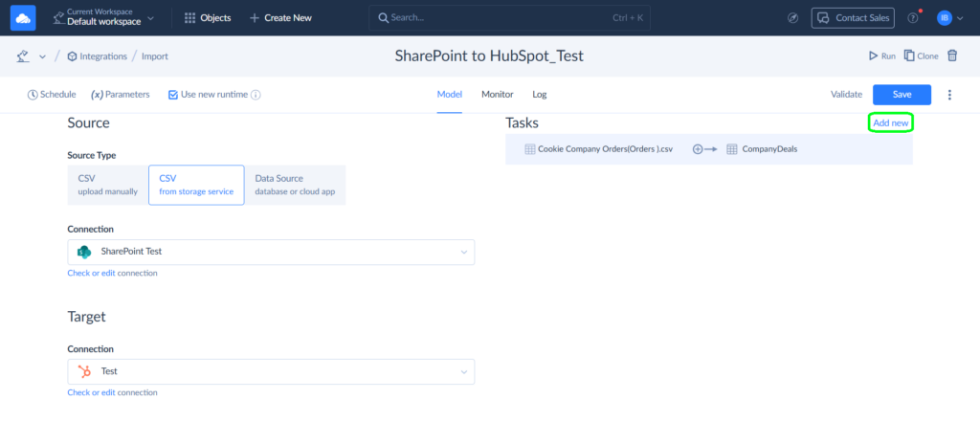Open the help question mark icon
Screen dimensions: 980x422
(912, 18)
